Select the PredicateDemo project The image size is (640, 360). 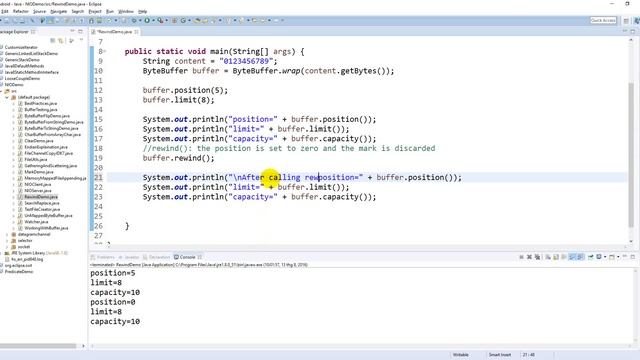(19, 271)
